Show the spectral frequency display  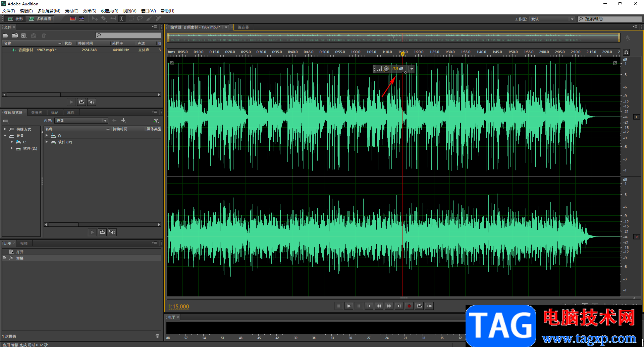[x=73, y=19]
